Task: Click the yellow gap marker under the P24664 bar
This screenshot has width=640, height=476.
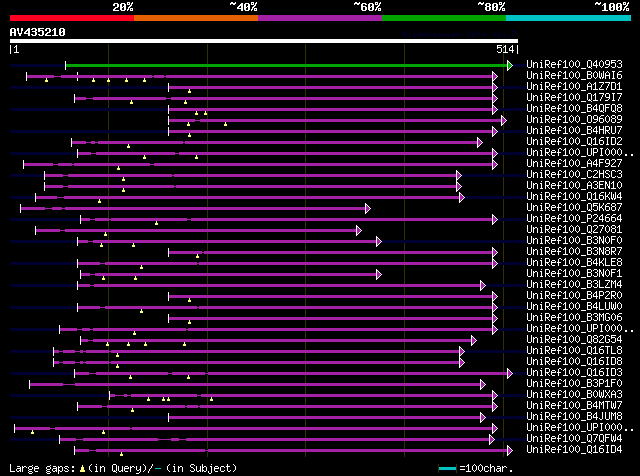Action: pyautogui.click(x=156, y=223)
